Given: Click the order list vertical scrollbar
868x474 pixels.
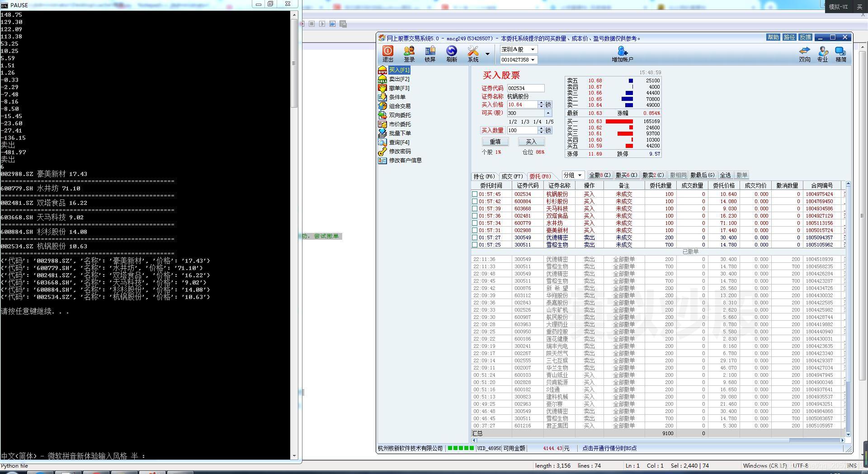Looking at the screenshot, I should 848,308.
